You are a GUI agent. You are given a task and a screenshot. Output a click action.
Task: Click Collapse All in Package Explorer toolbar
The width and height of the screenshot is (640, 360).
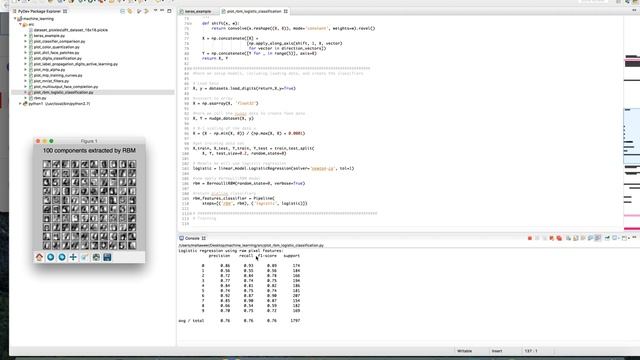[122, 11]
